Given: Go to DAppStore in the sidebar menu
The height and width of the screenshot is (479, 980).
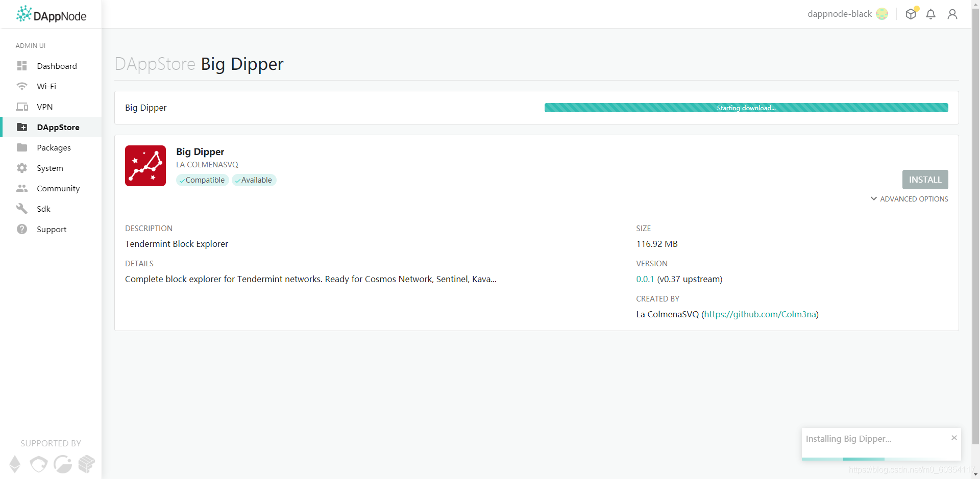Looking at the screenshot, I should point(52,127).
